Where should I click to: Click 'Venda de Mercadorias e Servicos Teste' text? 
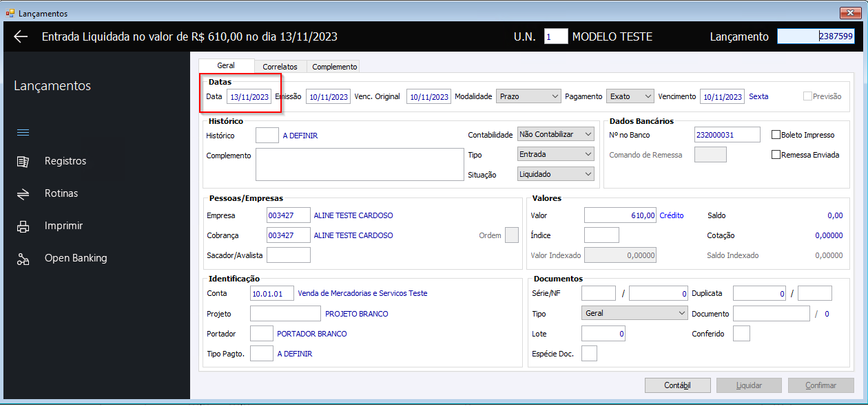click(362, 293)
